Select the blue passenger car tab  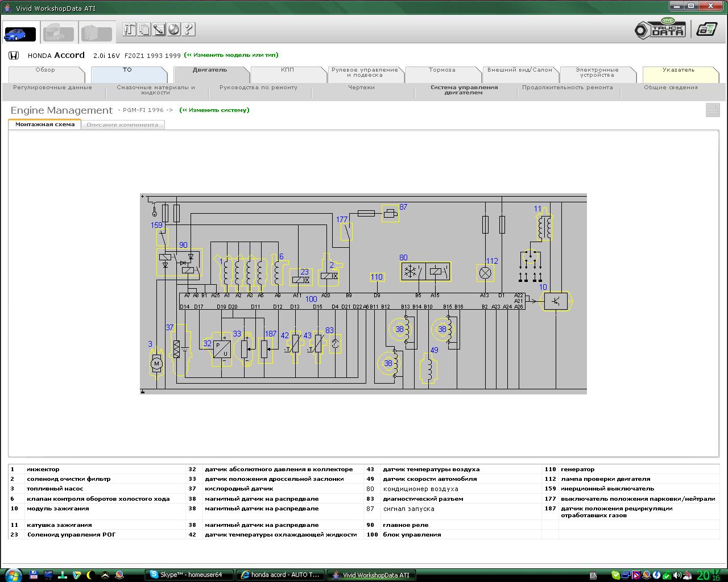pyautogui.click(x=20, y=33)
